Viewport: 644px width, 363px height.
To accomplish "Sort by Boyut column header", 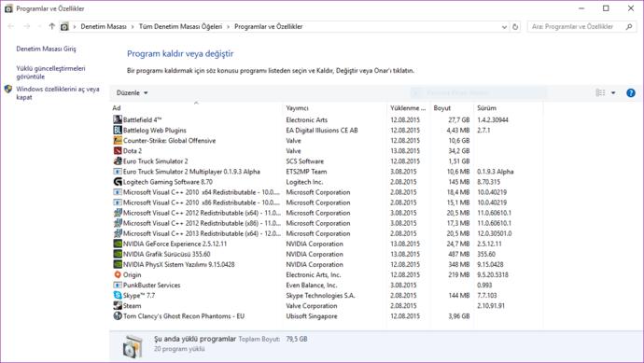I will click(441, 108).
